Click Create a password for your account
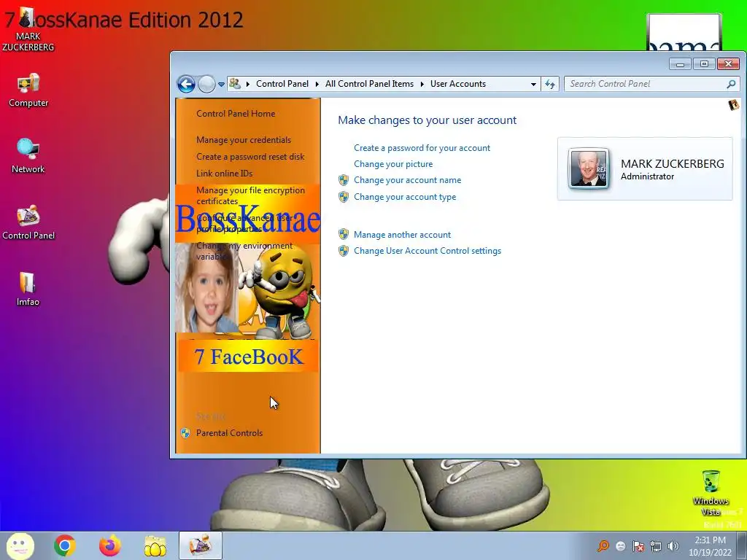747x560 pixels. click(x=422, y=148)
